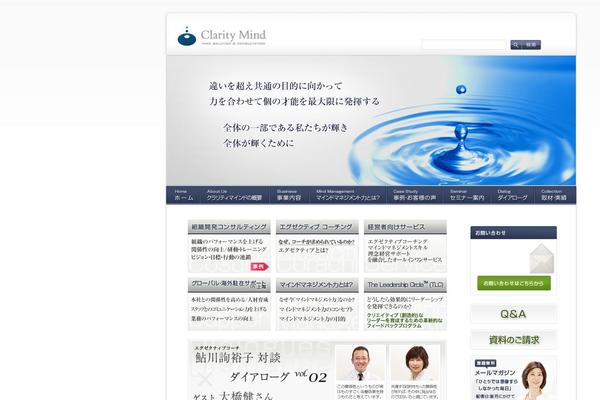Click text どうしたら効果的にリーダーシップ
The height and width of the screenshot is (400, 600).
point(405,299)
